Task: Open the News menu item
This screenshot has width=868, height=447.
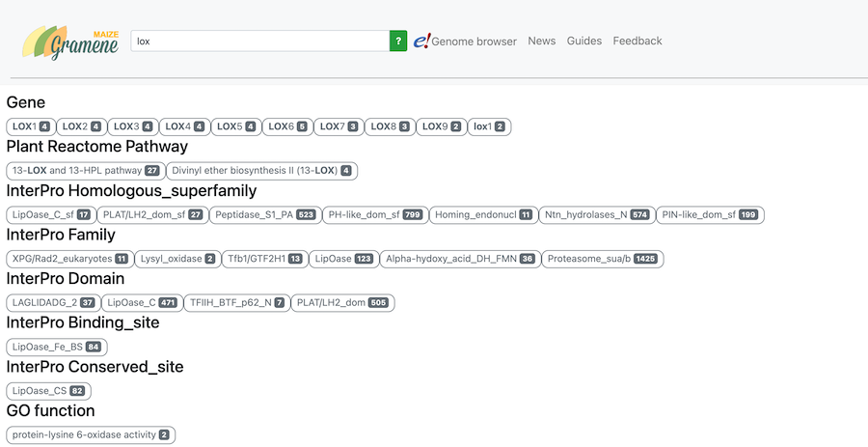Action: (x=542, y=42)
